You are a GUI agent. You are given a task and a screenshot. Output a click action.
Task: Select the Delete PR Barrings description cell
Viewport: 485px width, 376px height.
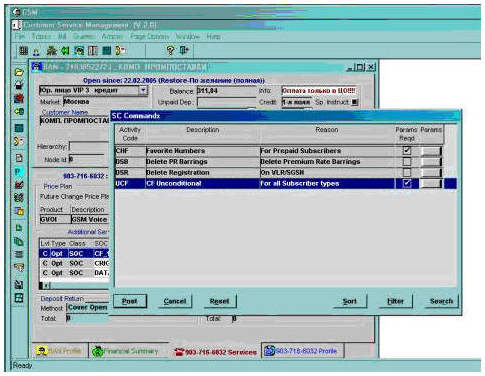pos(202,162)
